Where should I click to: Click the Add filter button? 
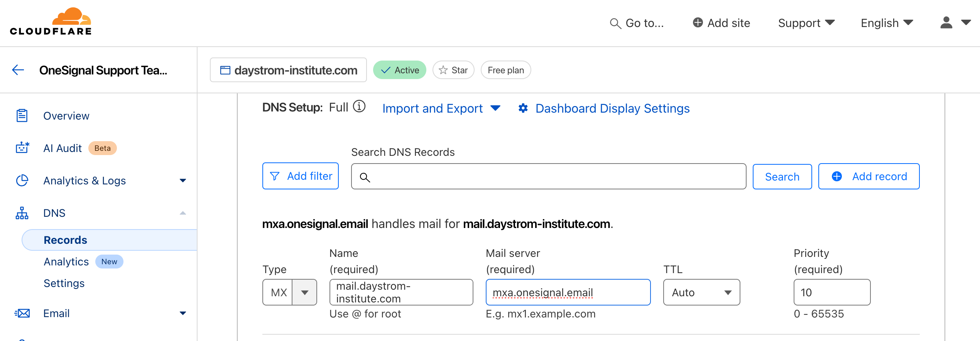click(301, 176)
